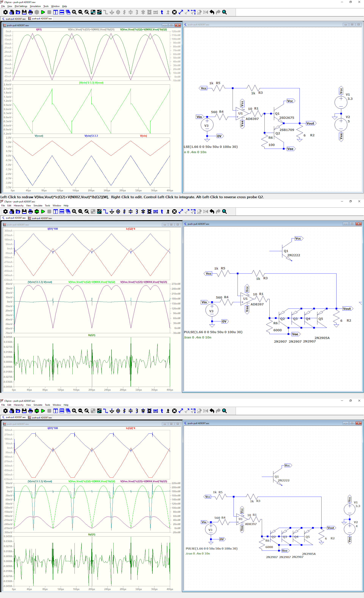Screen dimensions: 364x598
Task: Click (V(vin)*2-3.3)-V(vout) label in top window
Action: 91,83
